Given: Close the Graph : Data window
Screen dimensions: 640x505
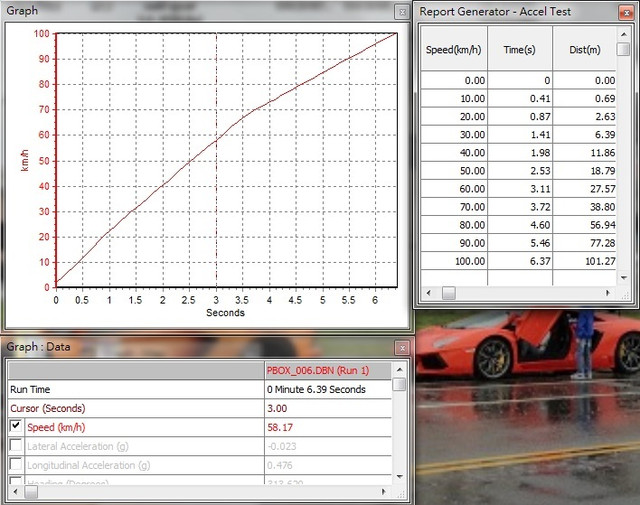Looking at the screenshot, I should click(402, 348).
